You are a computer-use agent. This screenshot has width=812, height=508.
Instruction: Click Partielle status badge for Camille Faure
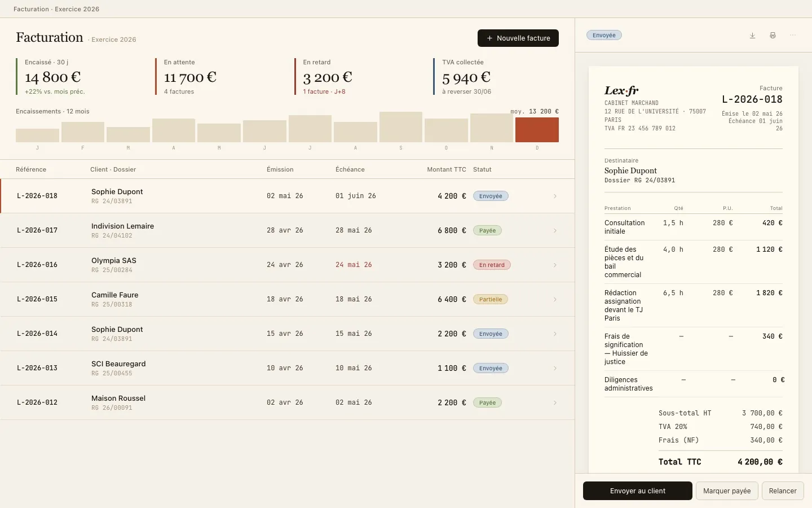[491, 299]
